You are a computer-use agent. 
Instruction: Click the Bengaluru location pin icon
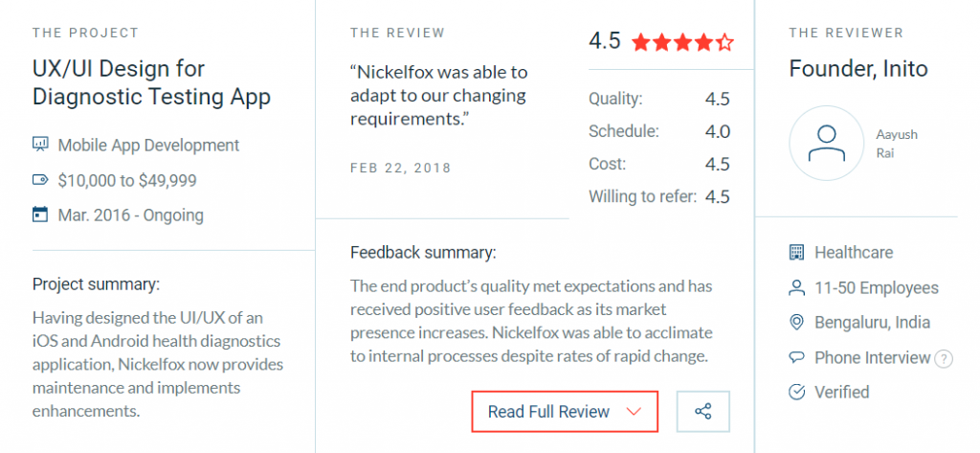796,323
